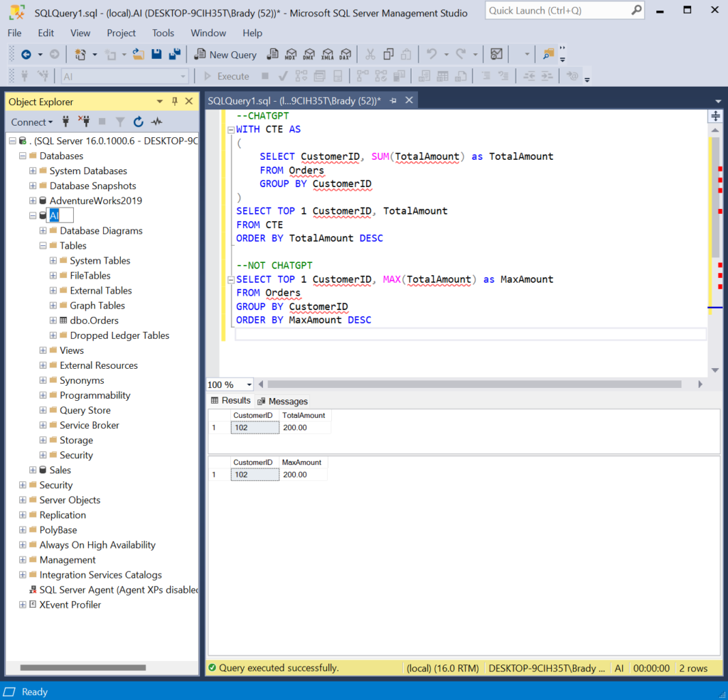Open an Analysis Services DMX query
The image size is (728, 700).
point(309,54)
